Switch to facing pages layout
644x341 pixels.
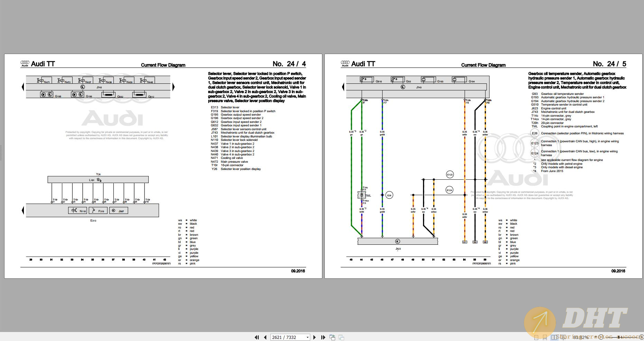(x=554, y=337)
